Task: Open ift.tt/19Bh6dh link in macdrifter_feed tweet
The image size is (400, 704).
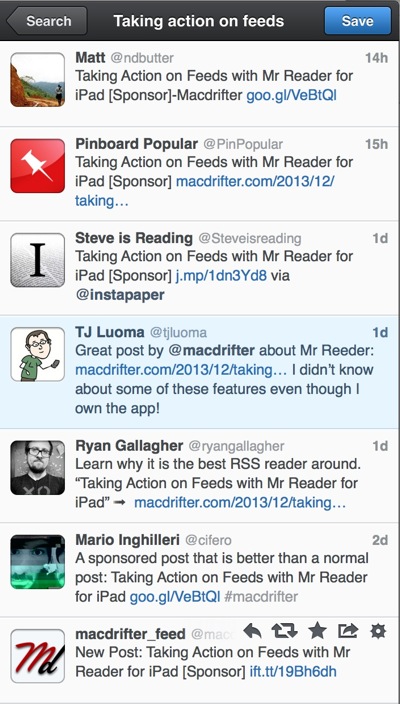Action: (x=293, y=672)
